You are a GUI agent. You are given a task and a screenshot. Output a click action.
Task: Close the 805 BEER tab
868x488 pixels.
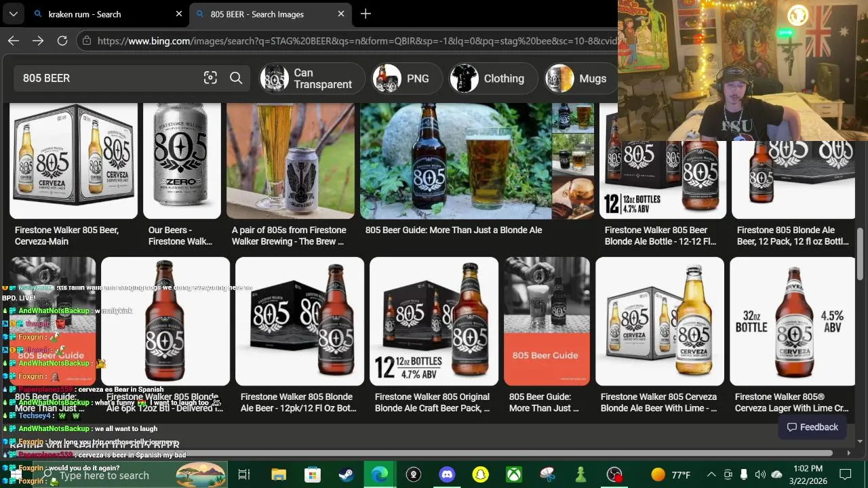click(341, 14)
